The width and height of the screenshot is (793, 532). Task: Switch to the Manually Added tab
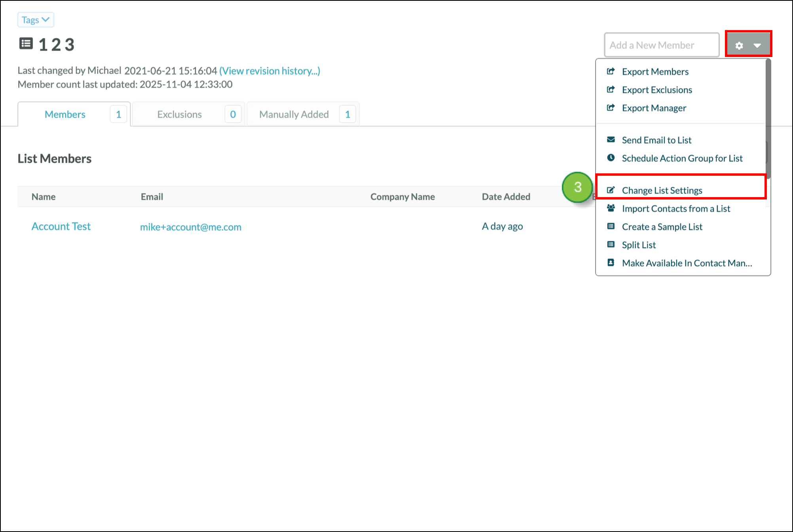(x=294, y=114)
